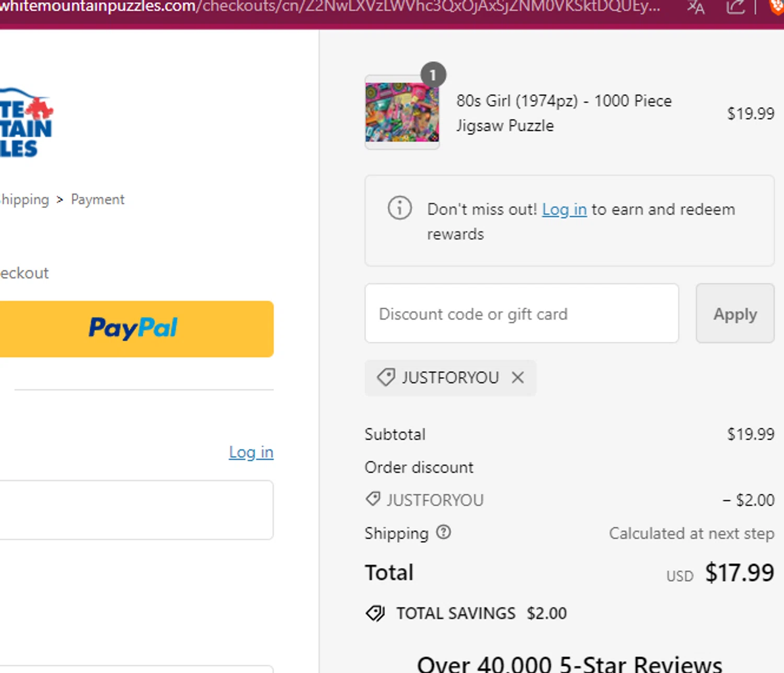
Task: Focus the Discount code or gift card field
Action: [522, 314]
